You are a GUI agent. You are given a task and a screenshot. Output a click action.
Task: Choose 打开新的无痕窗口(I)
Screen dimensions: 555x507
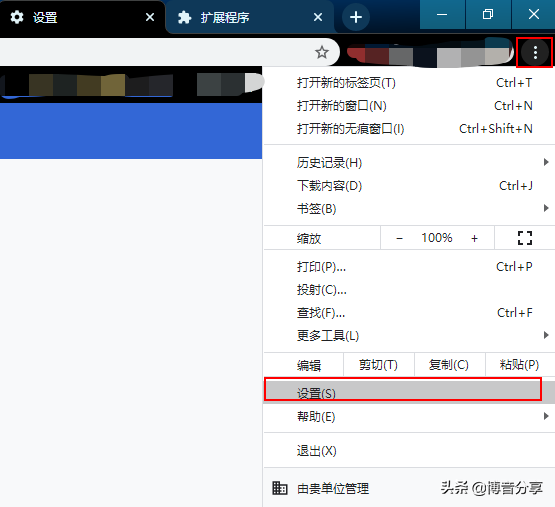pos(409,129)
